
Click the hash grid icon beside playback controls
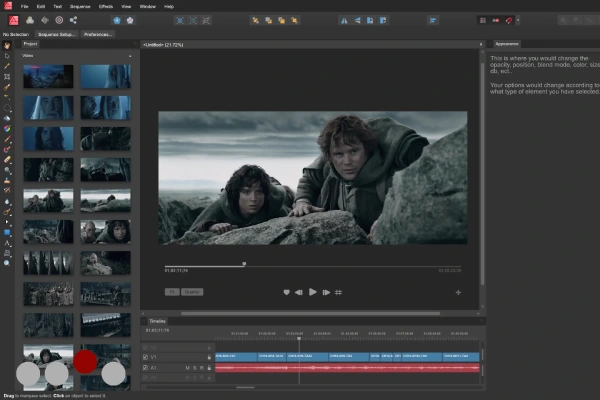coord(338,292)
